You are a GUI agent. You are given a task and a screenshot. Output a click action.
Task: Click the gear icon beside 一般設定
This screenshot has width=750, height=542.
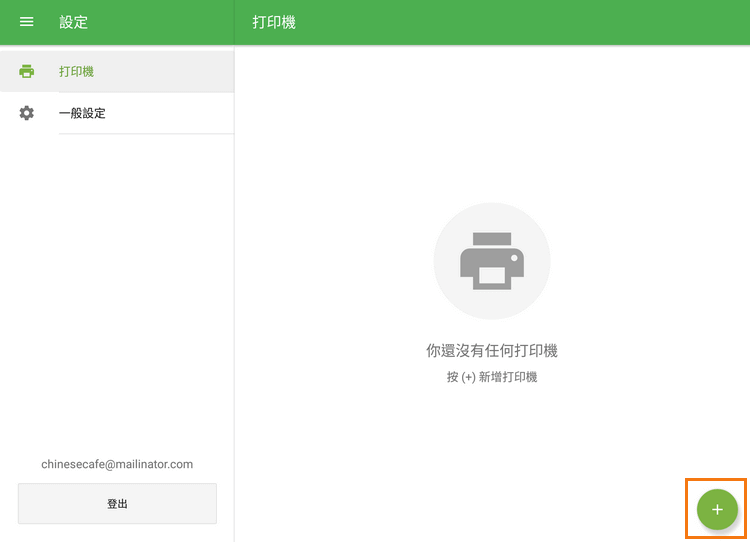pos(27,113)
